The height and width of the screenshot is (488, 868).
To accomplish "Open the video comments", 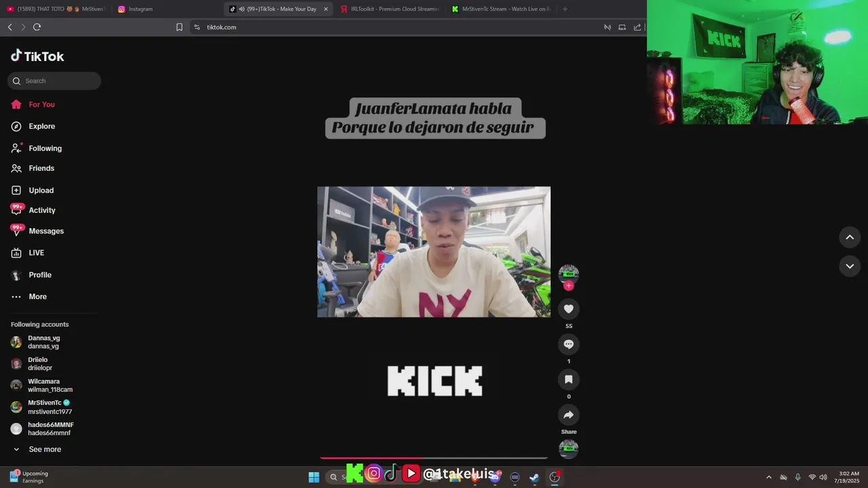I will [x=568, y=344].
